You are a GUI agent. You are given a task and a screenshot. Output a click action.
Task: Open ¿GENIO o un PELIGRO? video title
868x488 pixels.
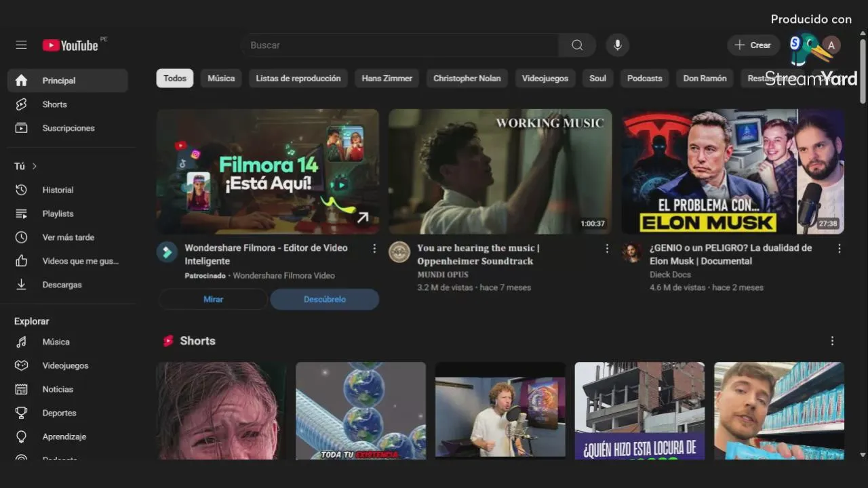(x=730, y=254)
